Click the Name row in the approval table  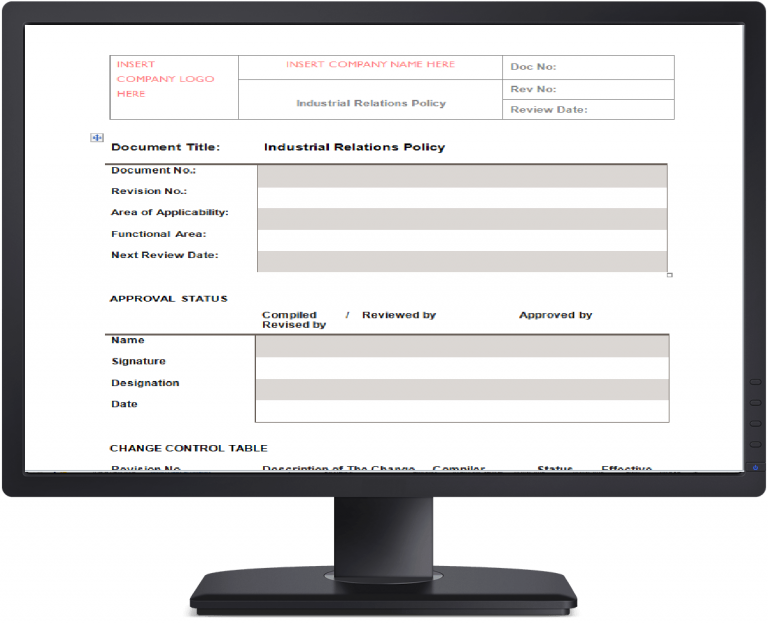(461, 346)
